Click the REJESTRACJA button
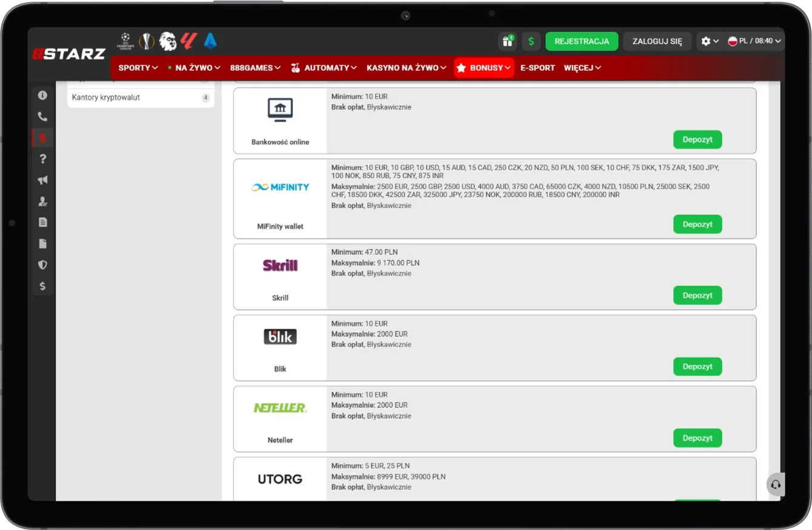This screenshot has width=812, height=530. coord(582,41)
